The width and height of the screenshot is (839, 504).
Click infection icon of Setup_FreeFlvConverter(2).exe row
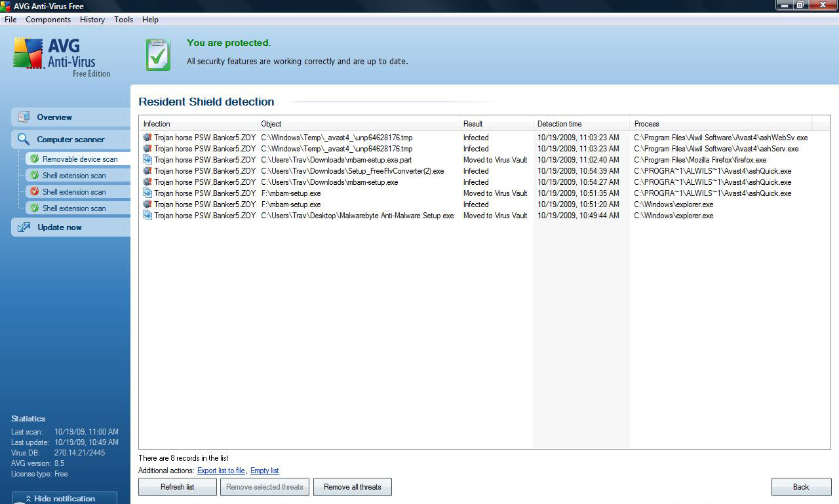tap(147, 171)
